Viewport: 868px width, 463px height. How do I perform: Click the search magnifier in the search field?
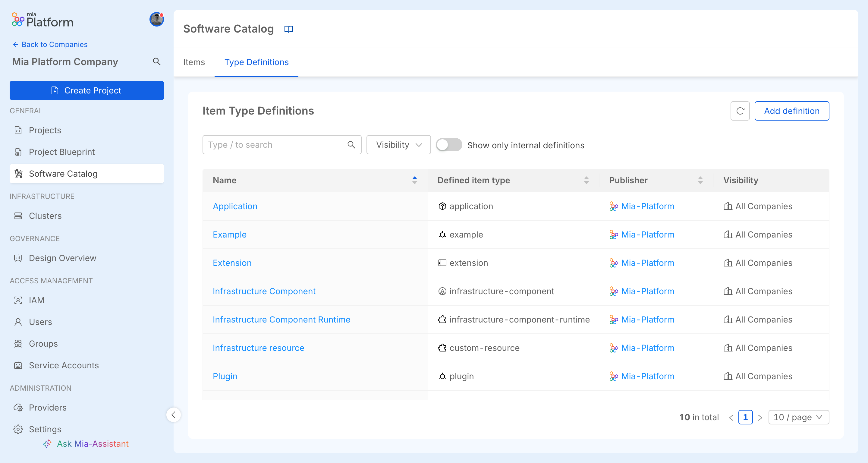tap(351, 145)
